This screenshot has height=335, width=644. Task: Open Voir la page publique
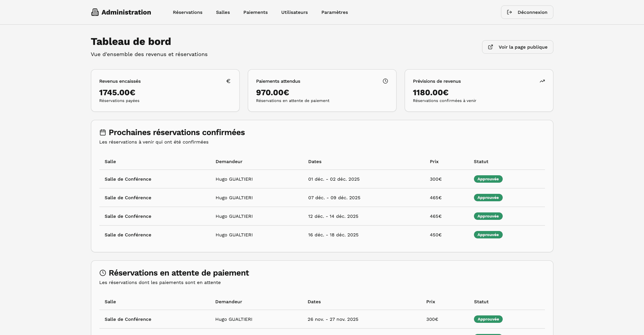[x=517, y=47]
